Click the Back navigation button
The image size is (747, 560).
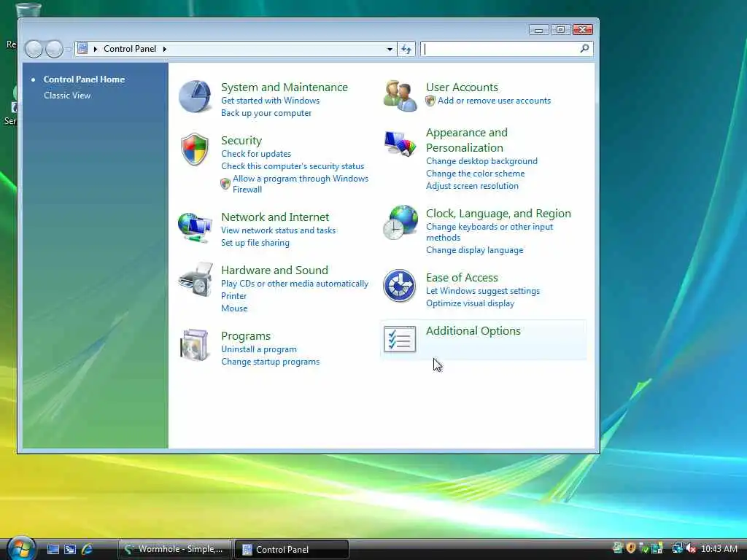[x=34, y=49]
